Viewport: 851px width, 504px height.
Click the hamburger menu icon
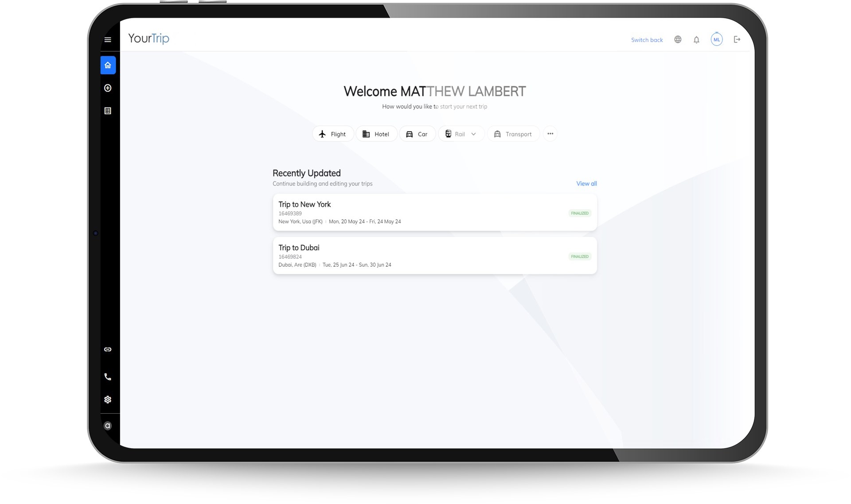click(x=108, y=39)
